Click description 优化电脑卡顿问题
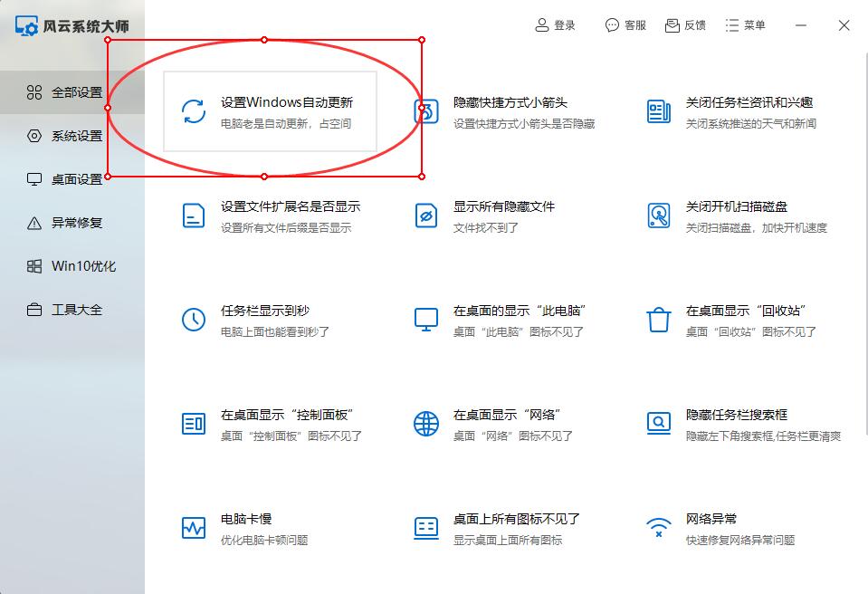 (x=264, y=540)
